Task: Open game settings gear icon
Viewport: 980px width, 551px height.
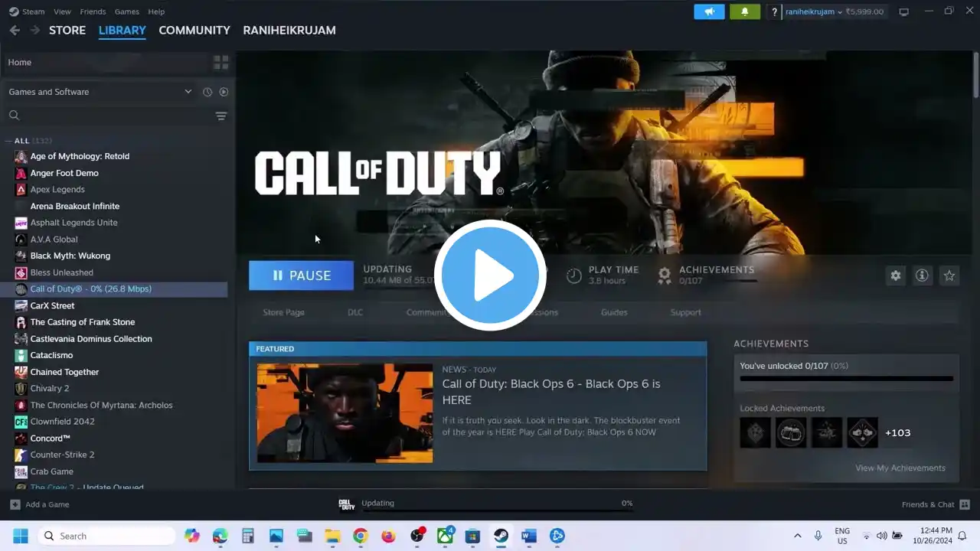Action: (895, 275)
